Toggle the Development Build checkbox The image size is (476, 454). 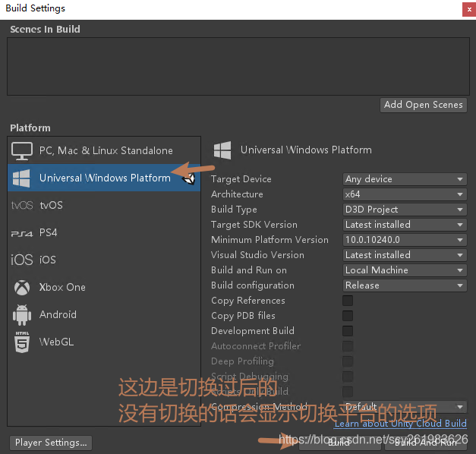click(x=348, y=331)
